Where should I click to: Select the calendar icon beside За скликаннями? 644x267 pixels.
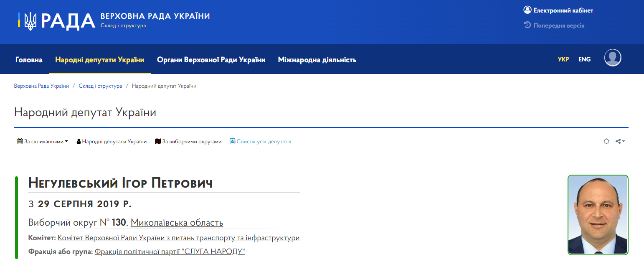pyautogui.click(x=19, y=141)
